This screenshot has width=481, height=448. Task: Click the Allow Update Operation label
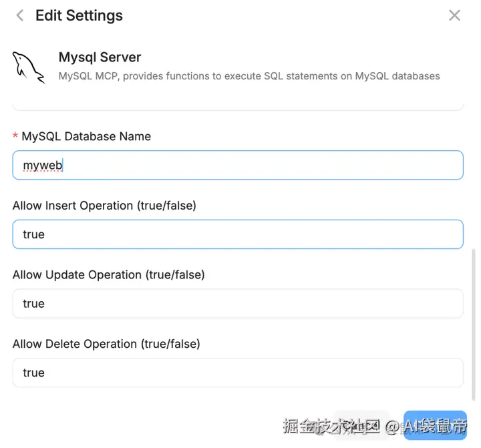tap(108, 274)
